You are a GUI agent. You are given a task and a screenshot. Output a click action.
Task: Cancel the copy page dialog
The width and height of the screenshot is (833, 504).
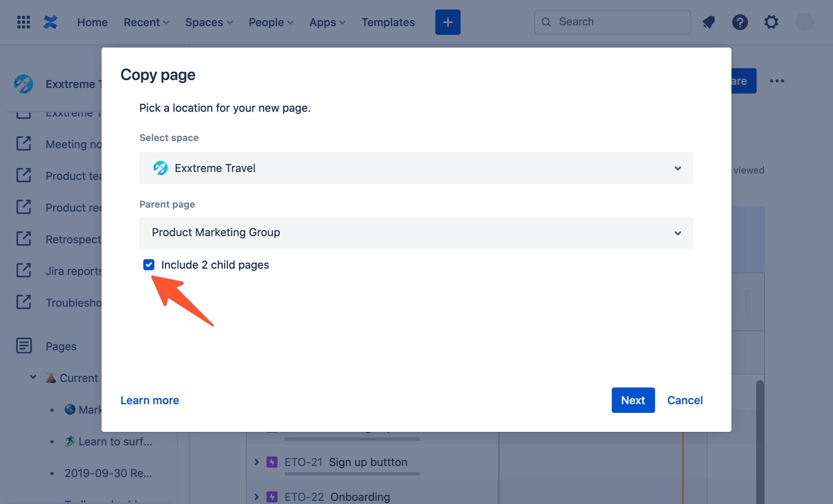tap(685, 400)
